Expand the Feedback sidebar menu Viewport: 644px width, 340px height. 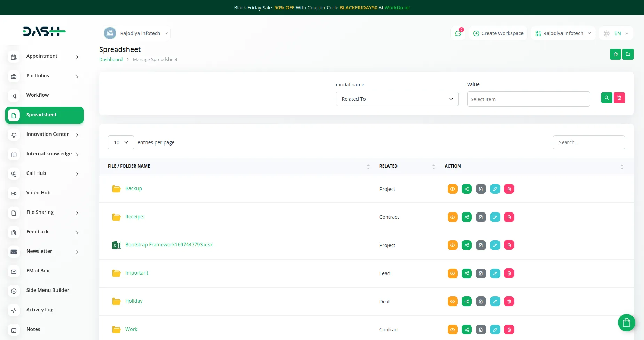[x=44, y=232]
